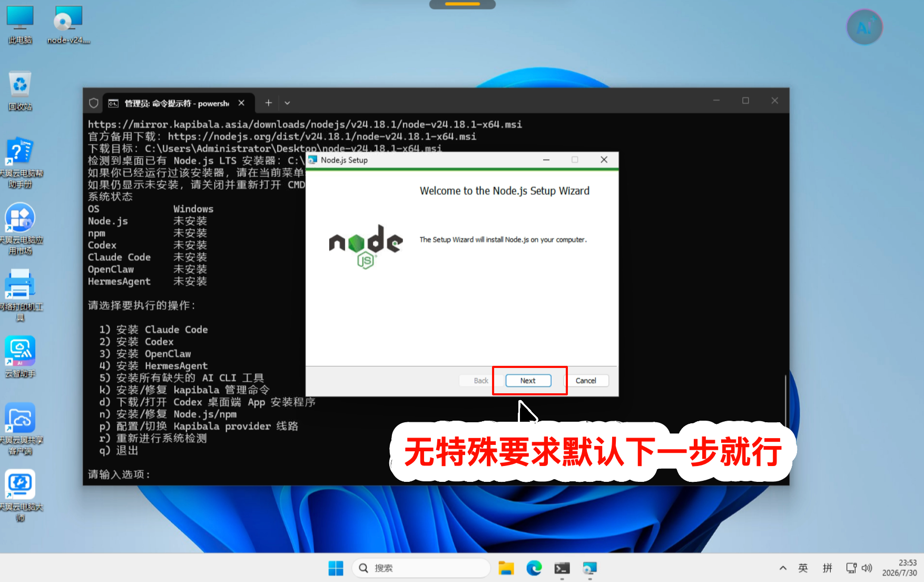
Task: Toggle the 拼 pinyin input mode
Action: 828,568
